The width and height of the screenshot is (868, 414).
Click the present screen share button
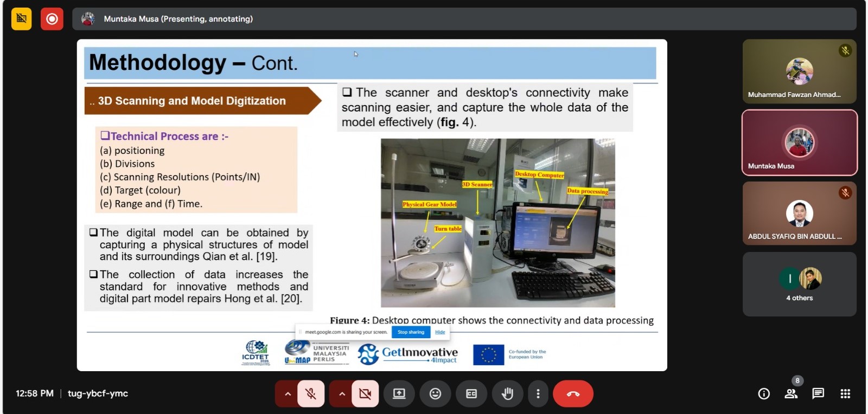coord(399,394)
